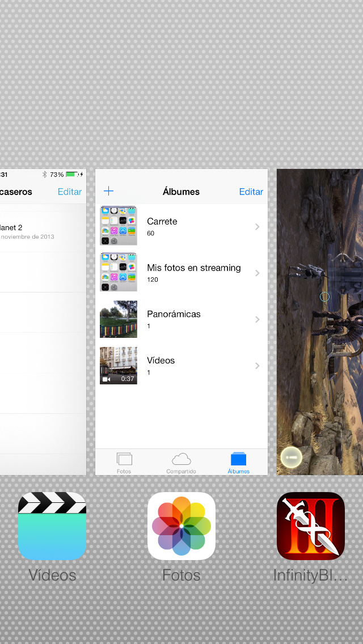The width and height of the screenshot is (363, 644).
Task: Select the Álbumes folder tab
Action: coord(239,461)
